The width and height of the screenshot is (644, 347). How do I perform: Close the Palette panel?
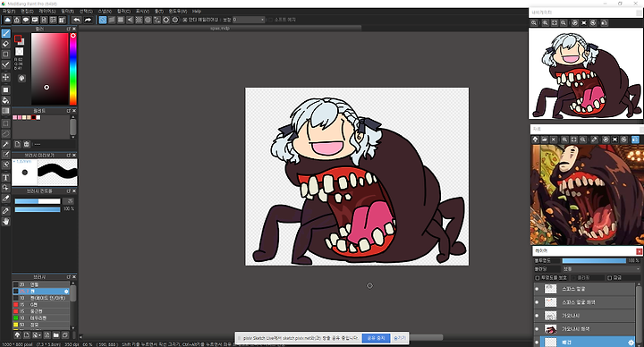point(74,111)
